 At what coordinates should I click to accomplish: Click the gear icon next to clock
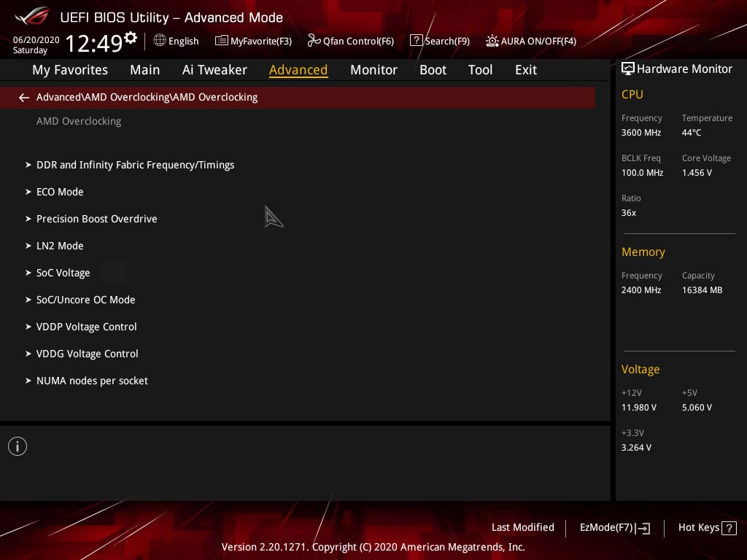pyautogui.click(x=131, y=37)
